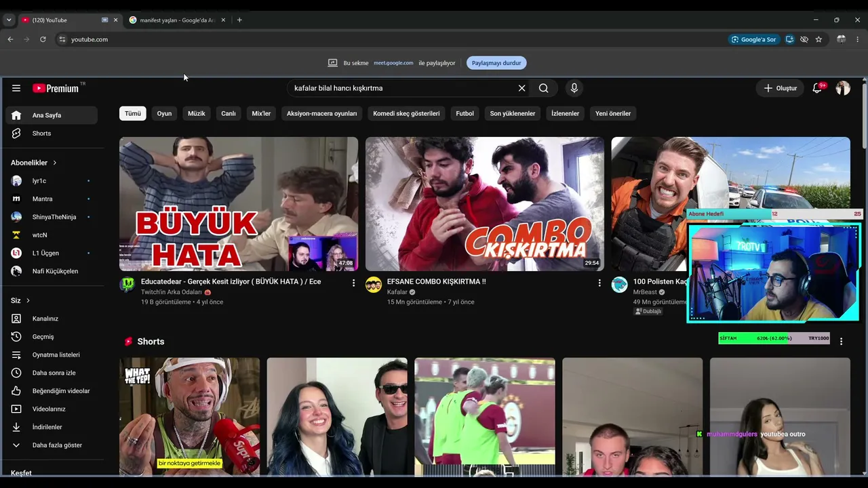The width and height of the screenshot is (868, 488).
Task: Open the tab search dropdown arrow
Action: pyautogui.click(x=9, y=20)
